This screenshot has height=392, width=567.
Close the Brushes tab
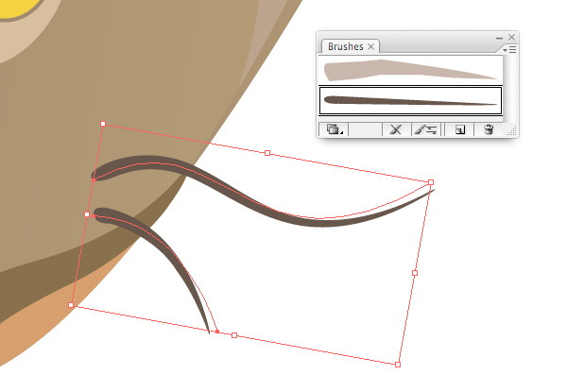370,46
